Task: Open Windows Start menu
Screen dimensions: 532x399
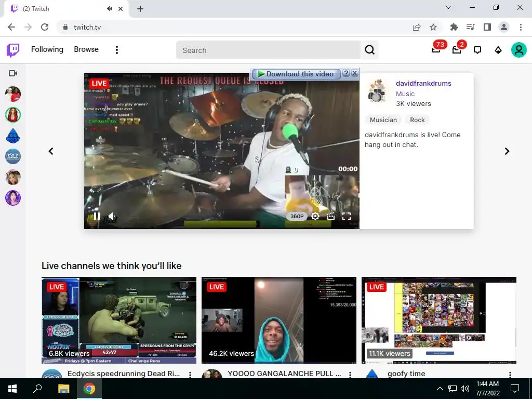Action: pyautogui.click(x=12, y=389)
